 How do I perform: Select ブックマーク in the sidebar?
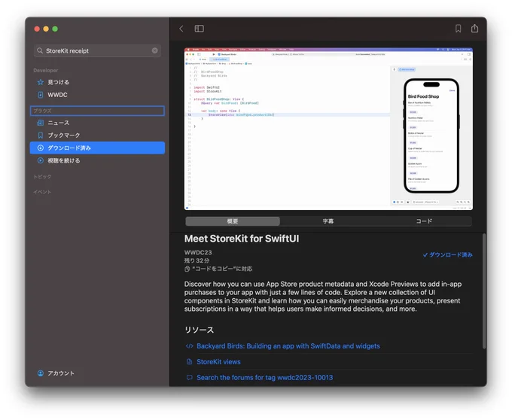[x=97, y=135]
